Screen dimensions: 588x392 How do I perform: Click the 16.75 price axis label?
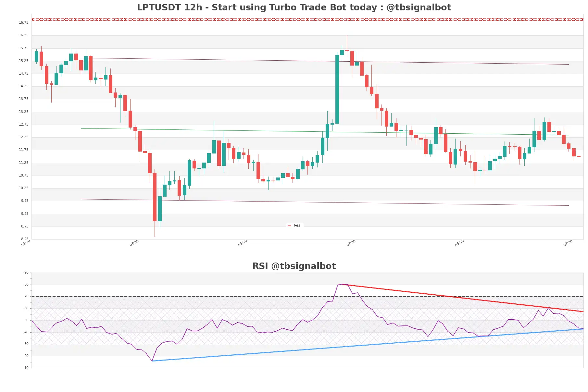click(23, 22)
